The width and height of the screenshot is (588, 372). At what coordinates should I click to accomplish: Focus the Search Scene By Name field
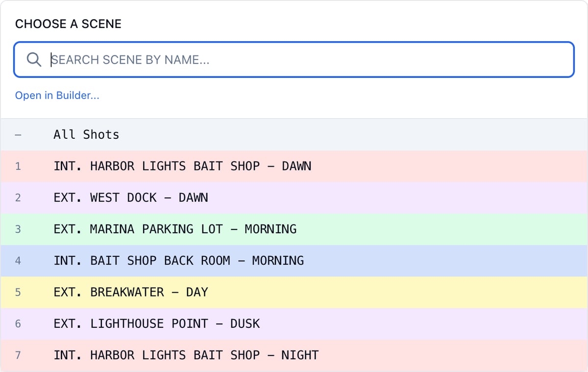294,60
